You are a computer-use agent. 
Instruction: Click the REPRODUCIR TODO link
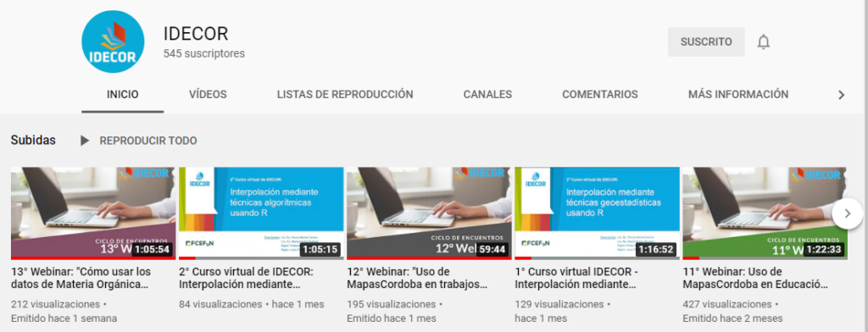pos(148,141)
